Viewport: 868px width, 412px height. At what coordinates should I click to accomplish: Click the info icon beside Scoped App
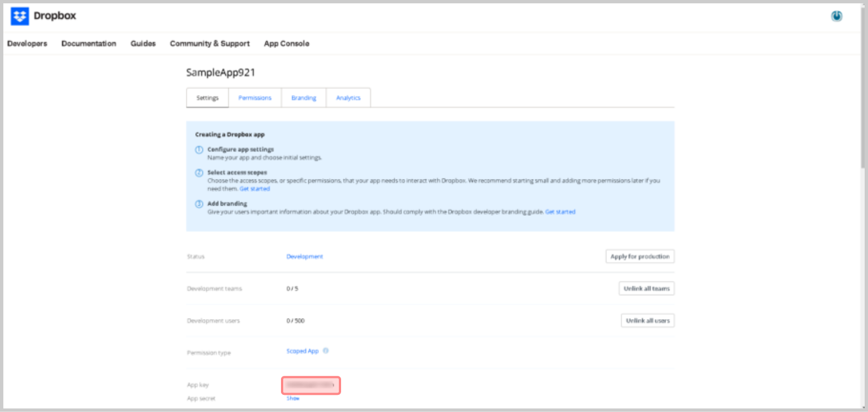click(x=325, y=351)
